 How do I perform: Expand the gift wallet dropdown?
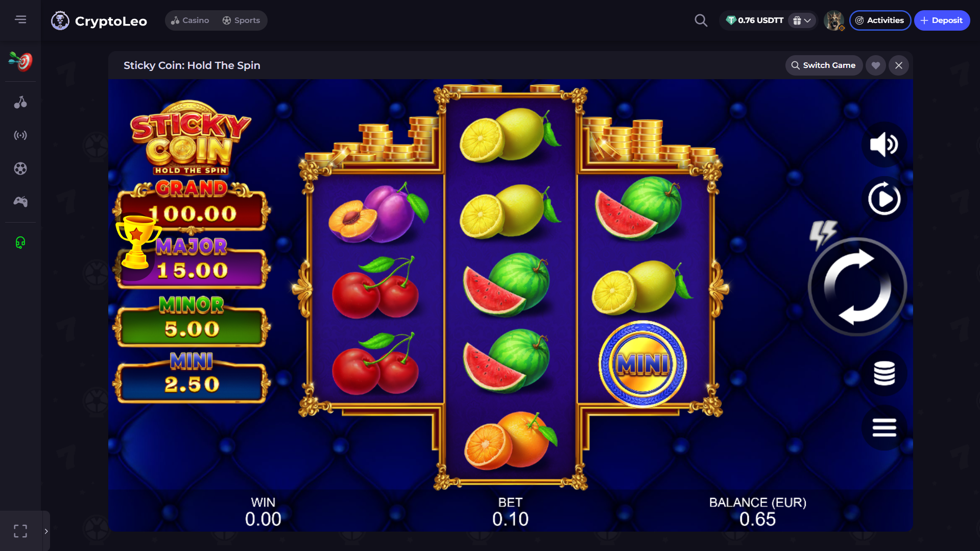click(x=802, y=20)
